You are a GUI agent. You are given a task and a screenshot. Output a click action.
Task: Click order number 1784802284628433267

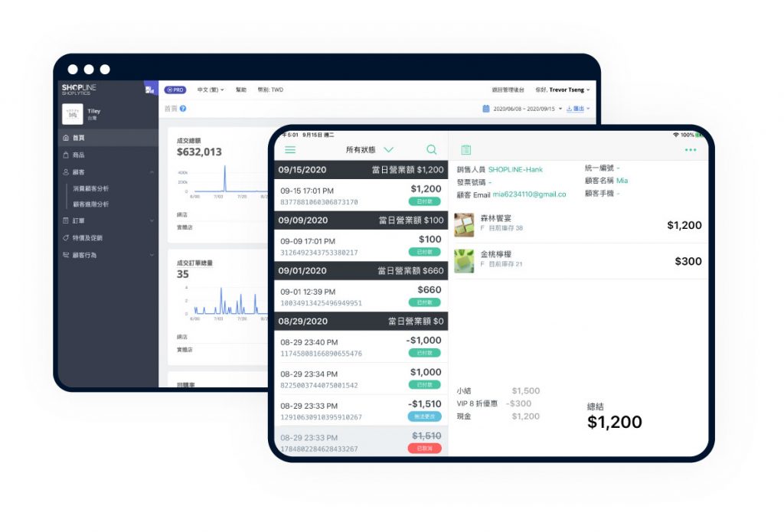tap(319, 449)
